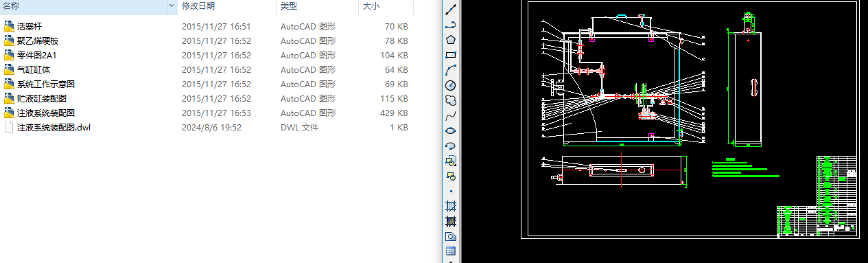The height and width of the screenshot is (263, 868).
Task: Select the file named 零件图2A1
Action: [37, 56]
